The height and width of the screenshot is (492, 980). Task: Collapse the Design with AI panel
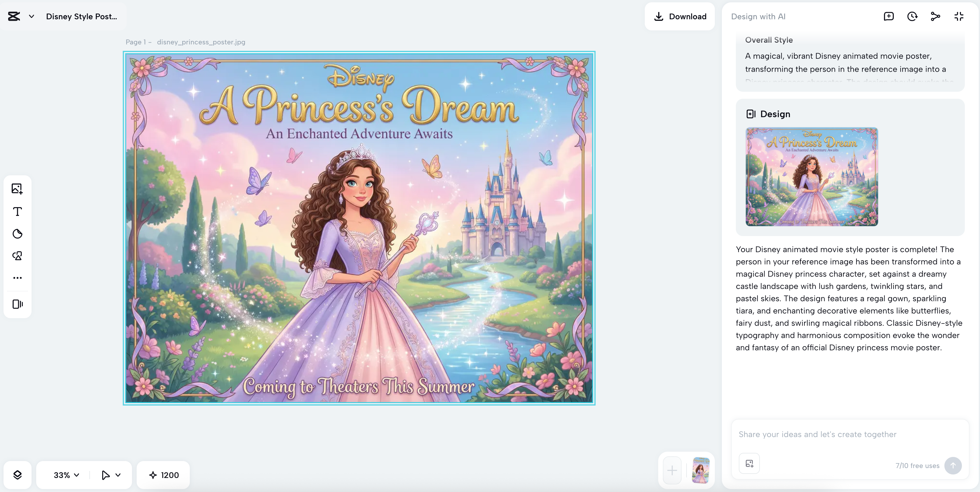click(959, 16)
